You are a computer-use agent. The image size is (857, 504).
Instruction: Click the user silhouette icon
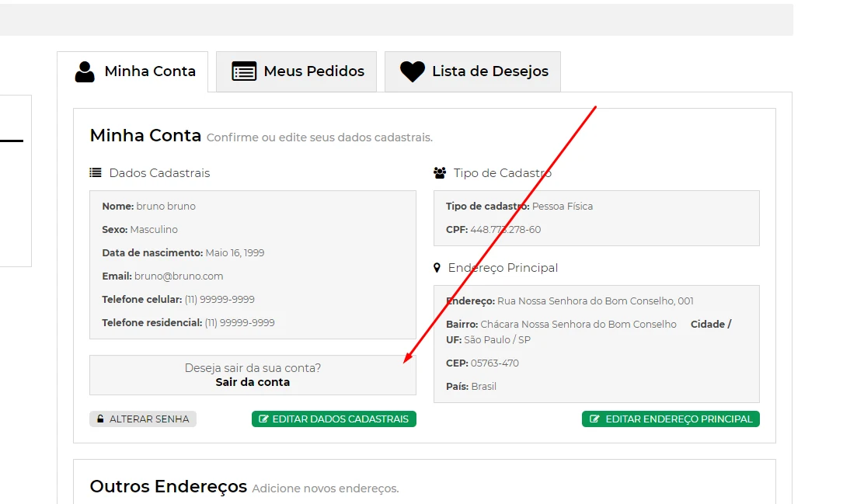[x=85, y=71]
